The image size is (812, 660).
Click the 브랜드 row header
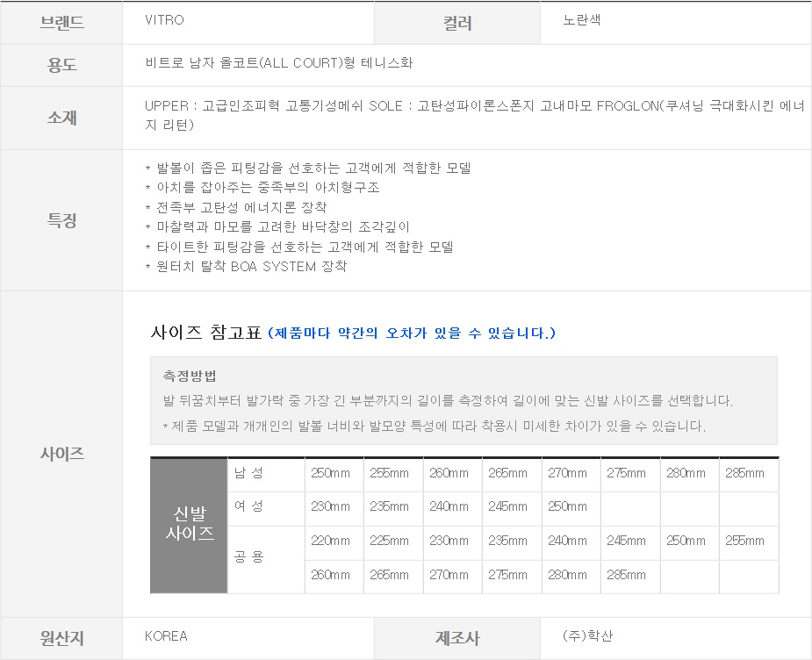point(61,23)
